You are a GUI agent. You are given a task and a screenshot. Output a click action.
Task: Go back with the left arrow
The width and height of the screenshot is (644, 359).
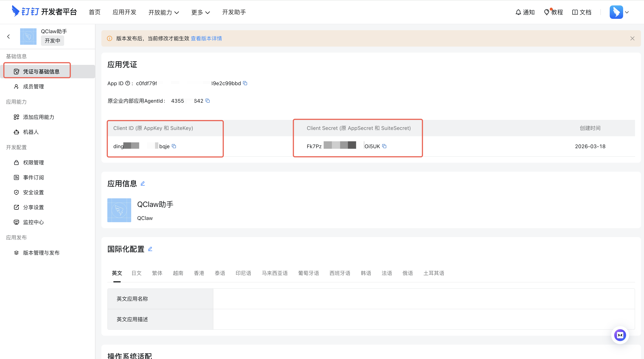coord(9,37)
